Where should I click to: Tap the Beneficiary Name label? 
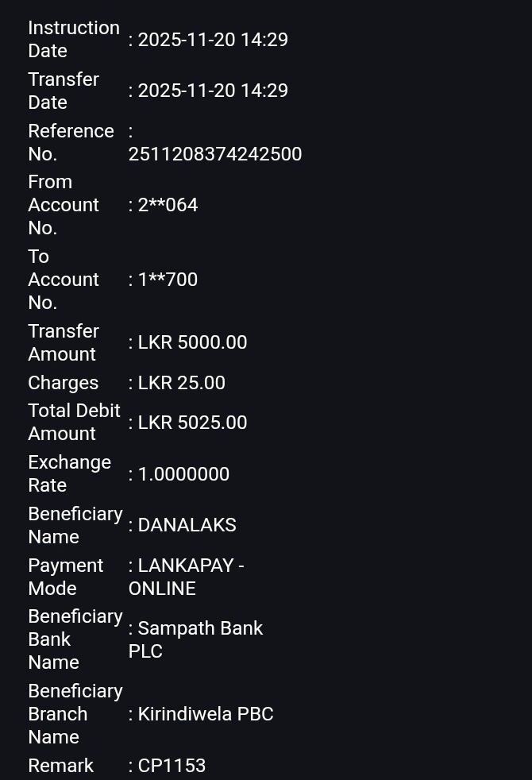pos(75,525)
